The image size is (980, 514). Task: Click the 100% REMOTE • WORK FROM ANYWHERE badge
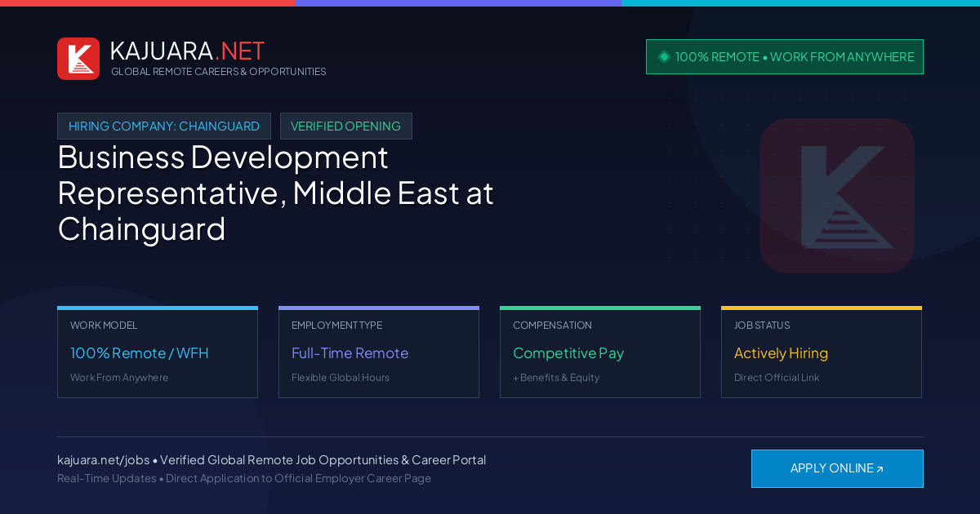click(785, 56)
